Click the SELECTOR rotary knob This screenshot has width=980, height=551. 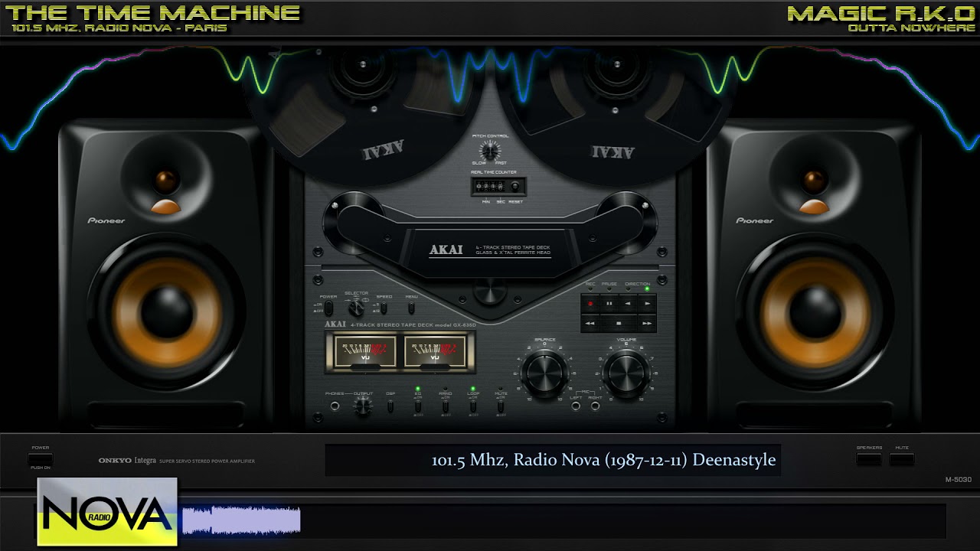(x=356, y=308)
